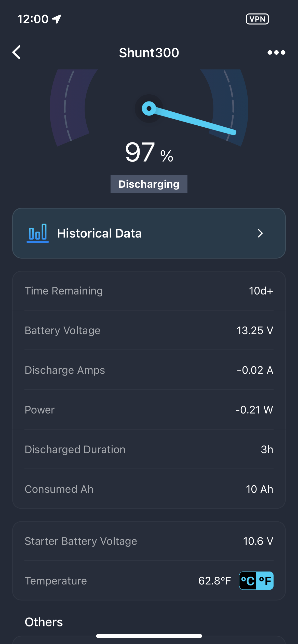Tap the 97 % battery level reading
This screenshot has width=298, height=644.
pos(149,153)
